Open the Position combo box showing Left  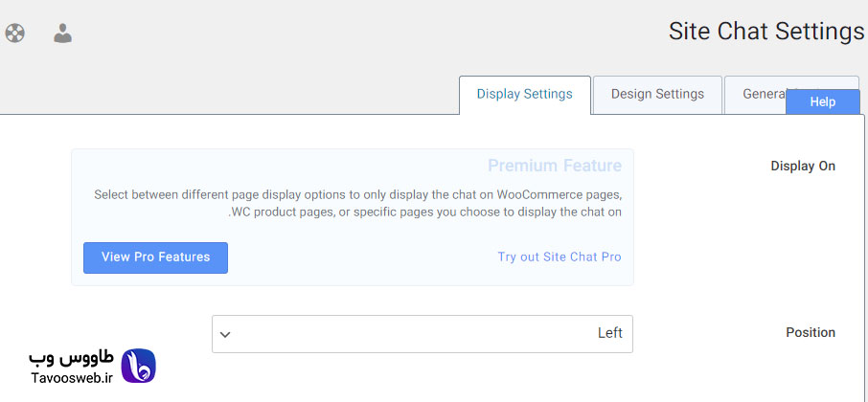point(423,334)
